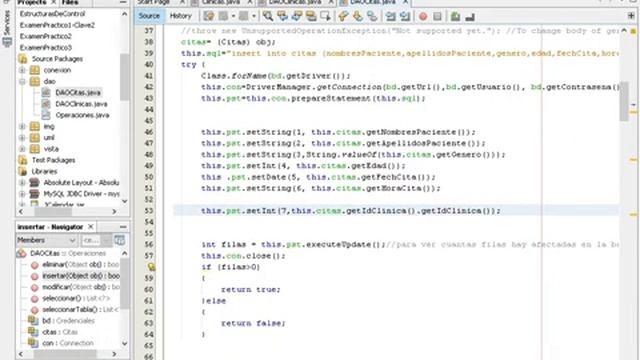Viewport: 640px width, 360px height.
Task: Click the Toggle Bookmark icon
Action: pos(372,16)
